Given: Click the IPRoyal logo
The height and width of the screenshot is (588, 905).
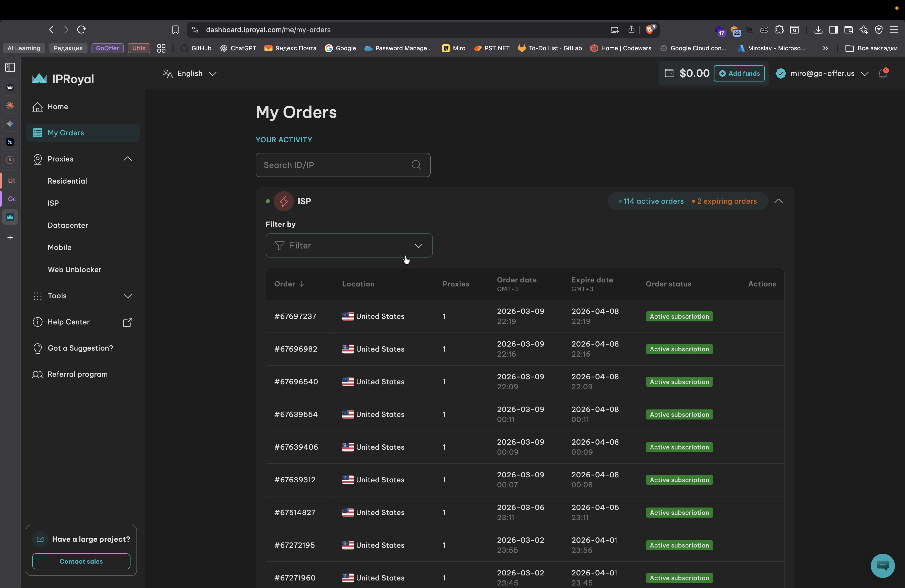Looking at the screenshot, I should tap(63, 79).
